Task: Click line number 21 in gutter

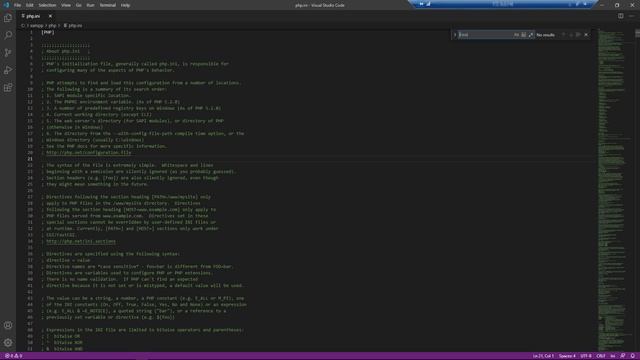Action: click(30, 159)
